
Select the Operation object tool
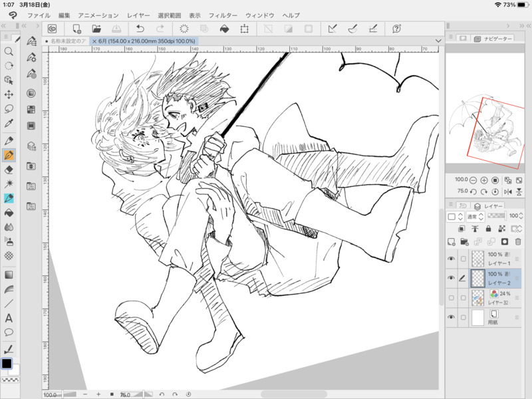pyautogui.click(x=9, y=80)
